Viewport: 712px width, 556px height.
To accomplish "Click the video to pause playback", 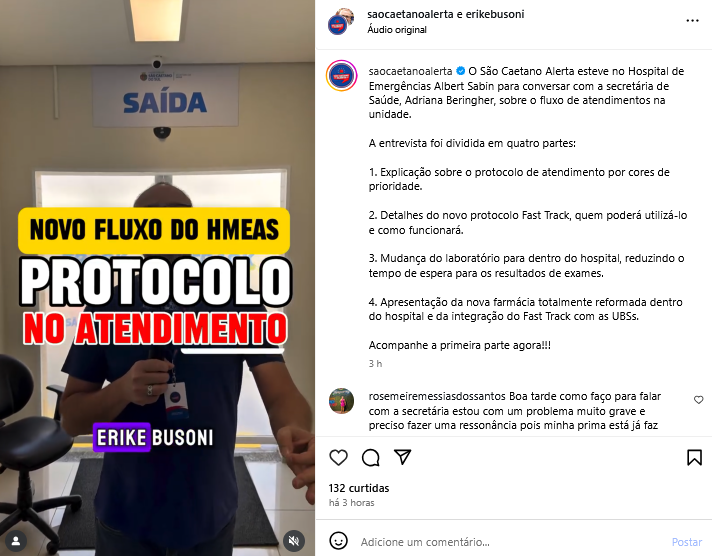I will (157, 278).
